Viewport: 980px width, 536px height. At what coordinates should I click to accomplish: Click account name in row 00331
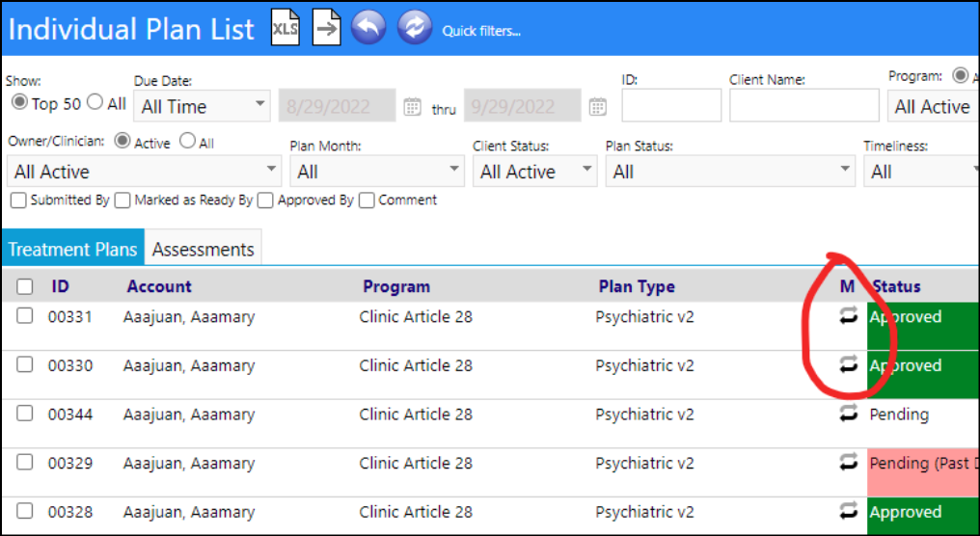pos(189,317)
